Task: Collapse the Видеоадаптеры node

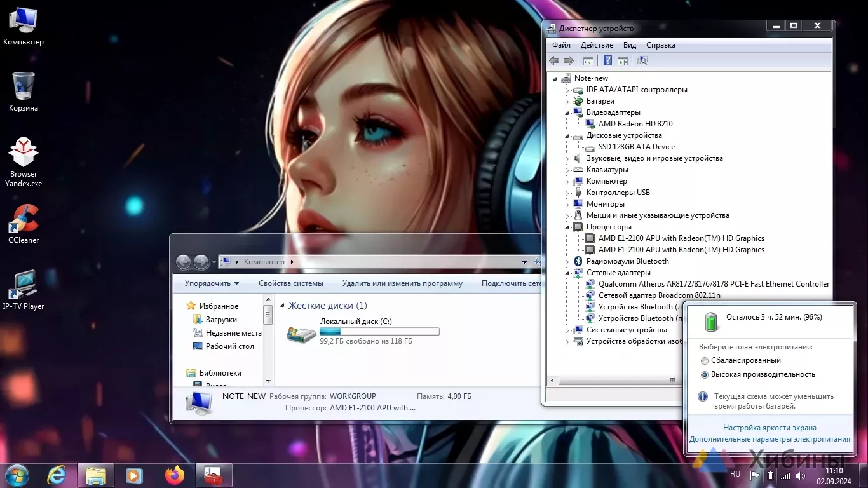Action: click(x=567, y=113)
